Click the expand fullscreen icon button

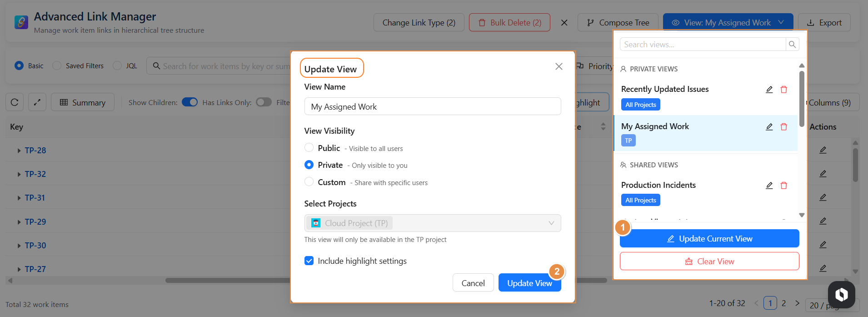(x=37, y=102)
